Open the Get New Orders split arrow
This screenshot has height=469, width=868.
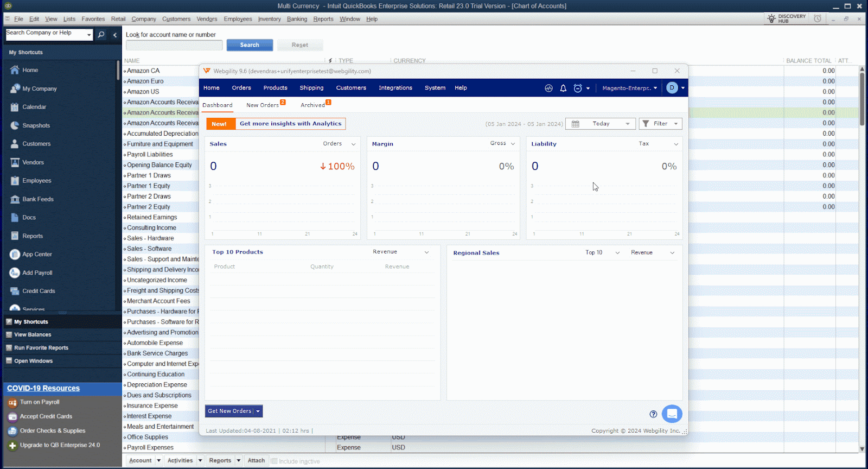pyautogui.click(x=258, y=411)
